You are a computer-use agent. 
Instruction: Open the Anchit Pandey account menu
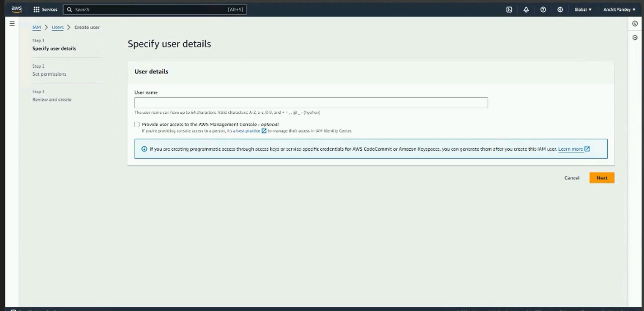pos(619,9)
